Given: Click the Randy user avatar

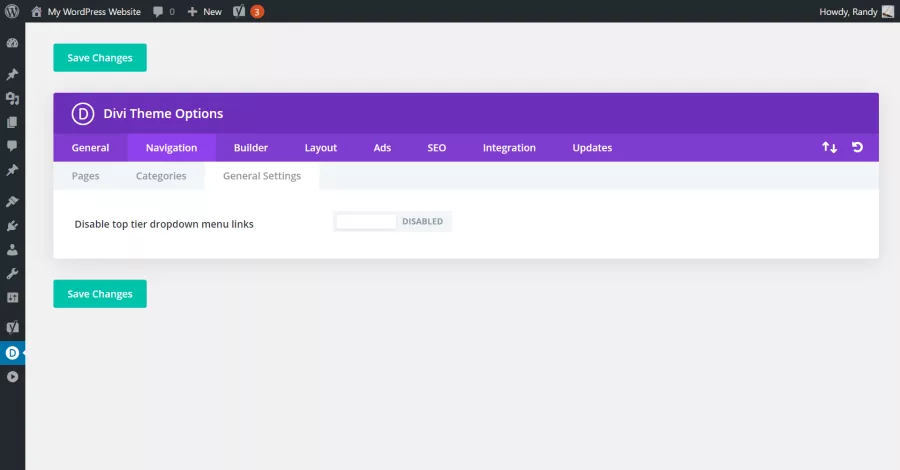Looking at the screenshot, I should pos(888,11).
